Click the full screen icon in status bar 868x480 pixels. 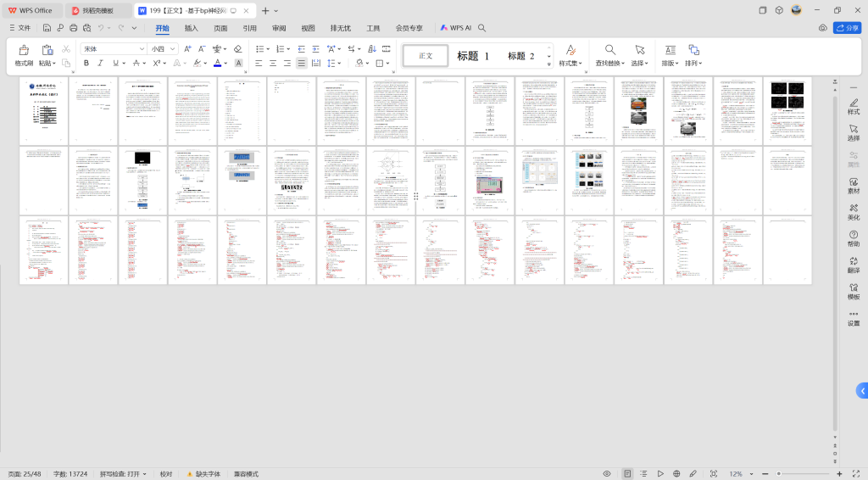click(x=856, y=474)
